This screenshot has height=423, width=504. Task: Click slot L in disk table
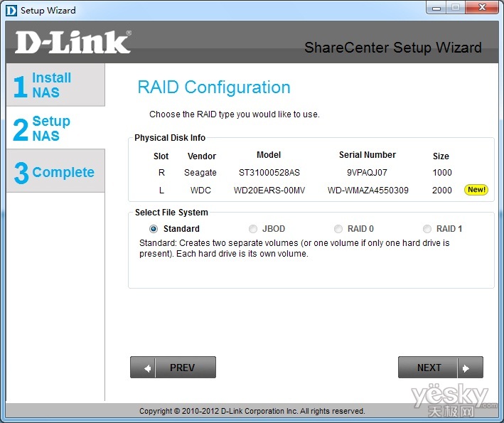coord(161,191)
